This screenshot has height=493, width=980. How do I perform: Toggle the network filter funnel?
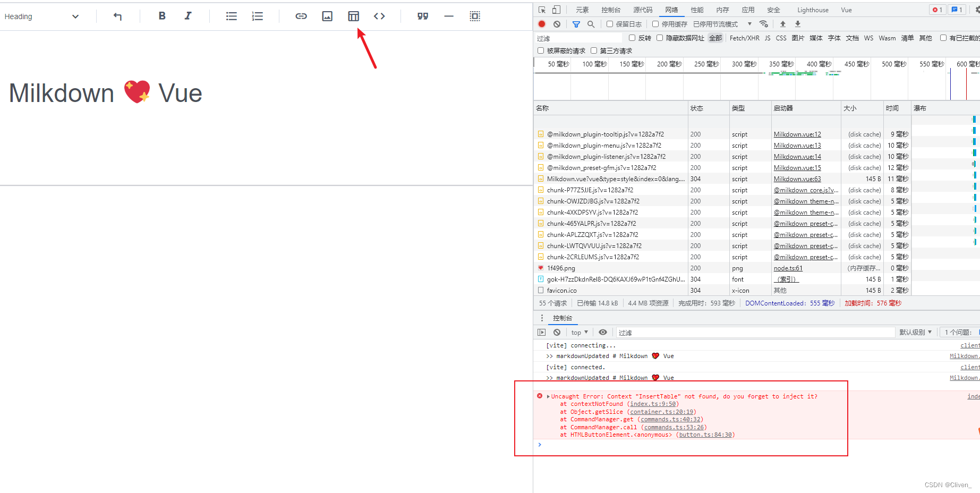tap(576, 24)
